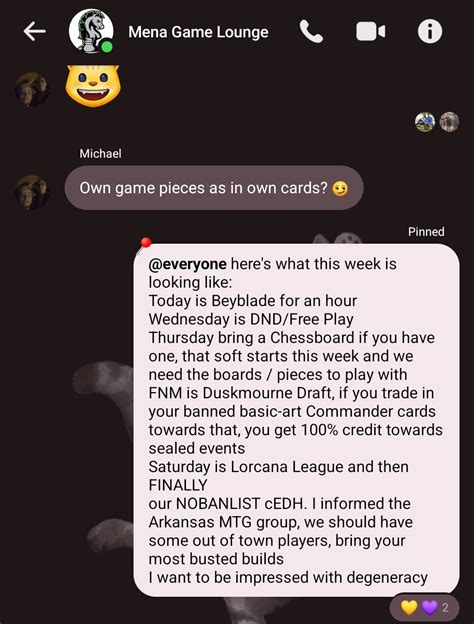View the first seen-by avatar
The width and height of the screenshot is (474, 624).
point(425,122)
